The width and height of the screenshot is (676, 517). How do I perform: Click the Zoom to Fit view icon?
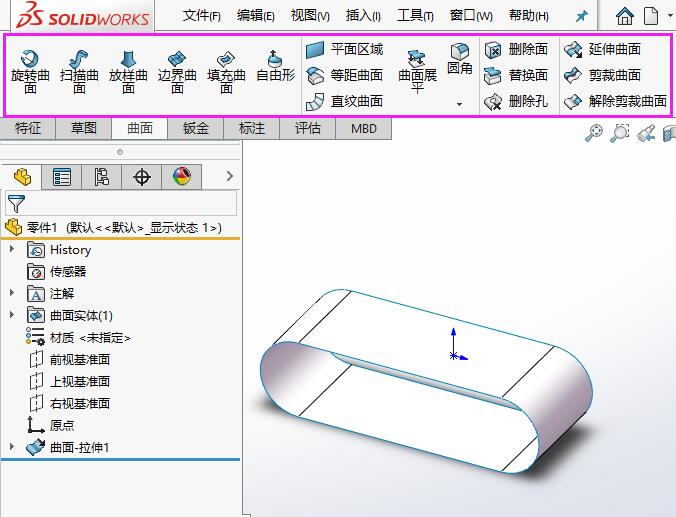(594, 132)
